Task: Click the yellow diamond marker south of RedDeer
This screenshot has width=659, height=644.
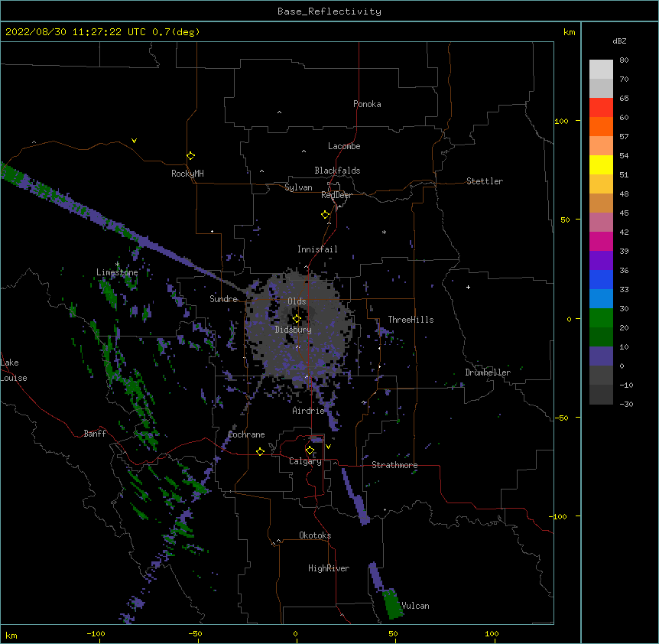Action: (x=326, y=215)
